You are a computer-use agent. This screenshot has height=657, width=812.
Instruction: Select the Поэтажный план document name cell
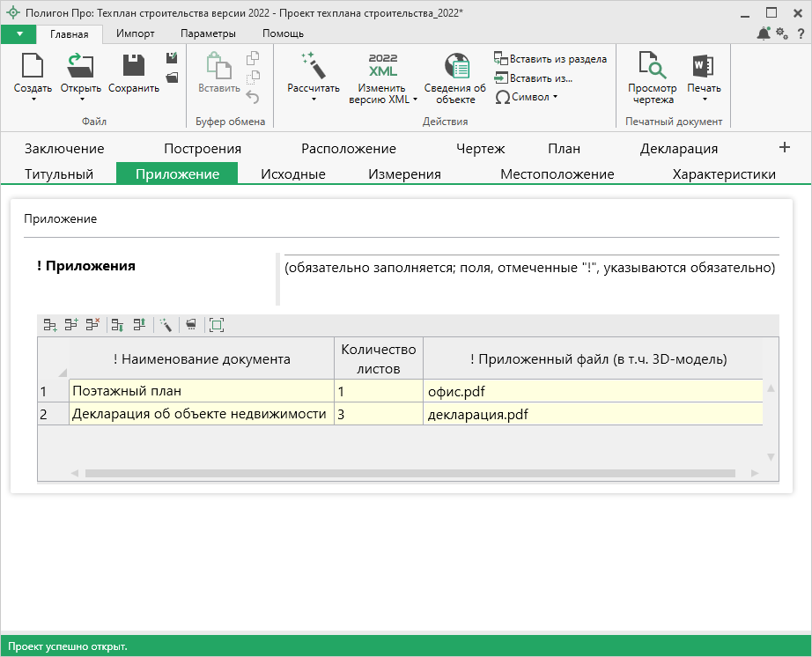(201, 390)
